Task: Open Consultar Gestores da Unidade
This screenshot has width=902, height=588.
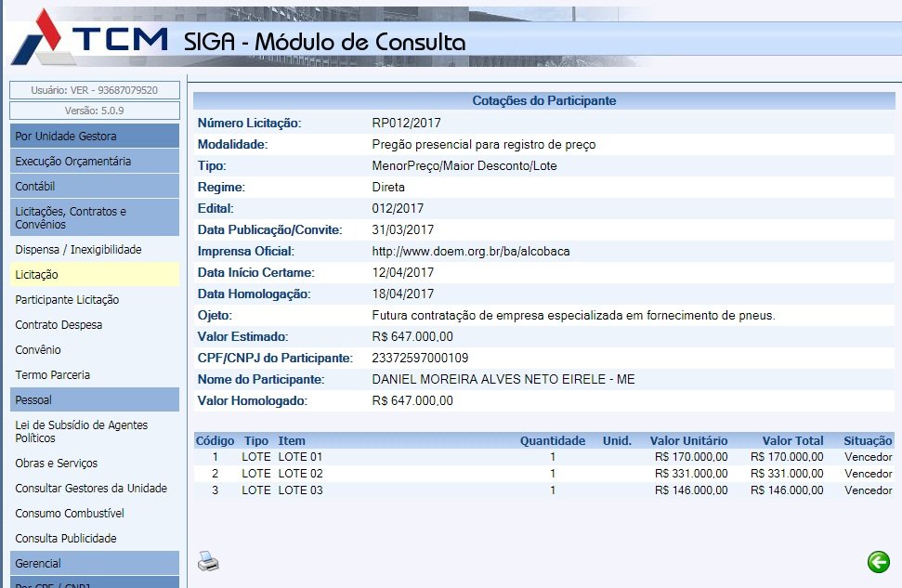Action: 91,489
